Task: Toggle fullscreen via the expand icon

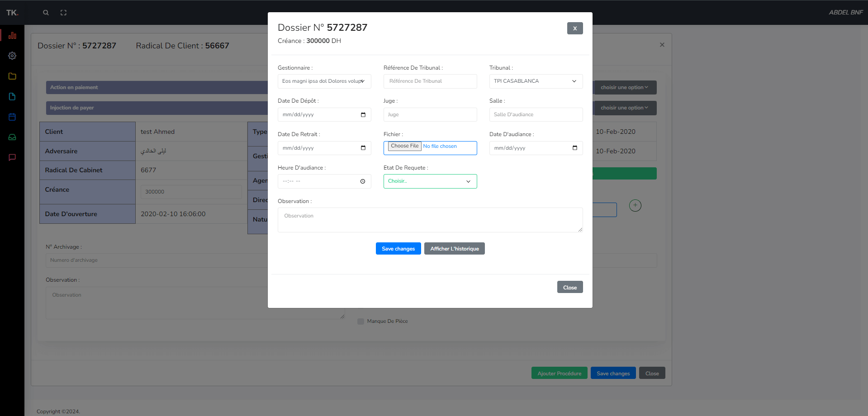Action: click(63, 13)
